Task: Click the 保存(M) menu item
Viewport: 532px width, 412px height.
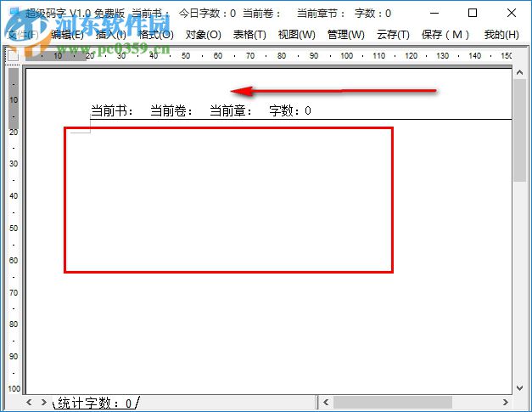Action: 445,35
